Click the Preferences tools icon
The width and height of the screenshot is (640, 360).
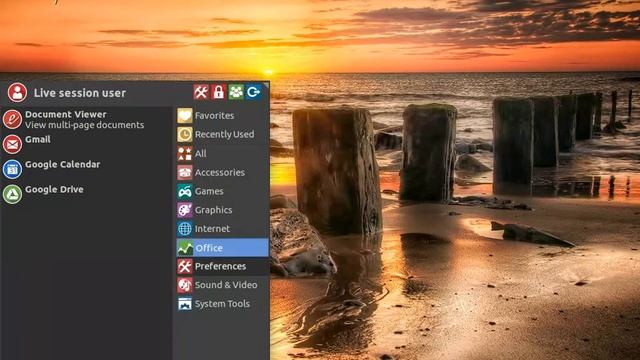184,266
